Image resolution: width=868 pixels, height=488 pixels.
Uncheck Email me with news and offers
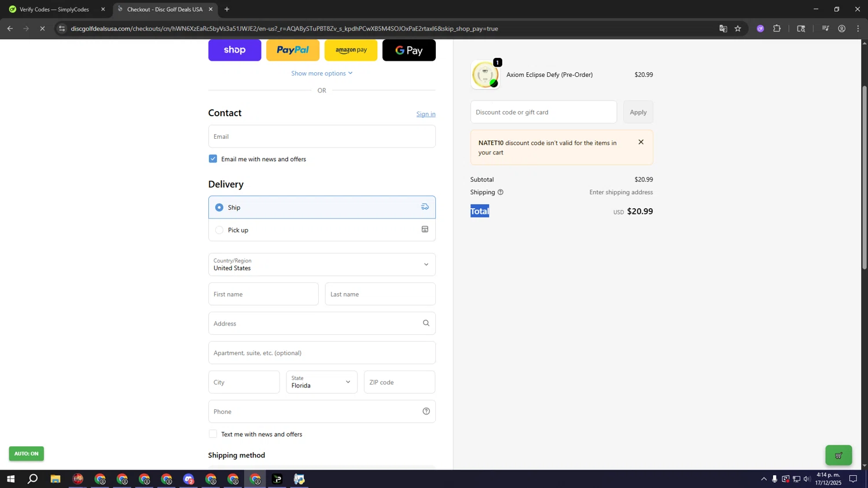213,159
